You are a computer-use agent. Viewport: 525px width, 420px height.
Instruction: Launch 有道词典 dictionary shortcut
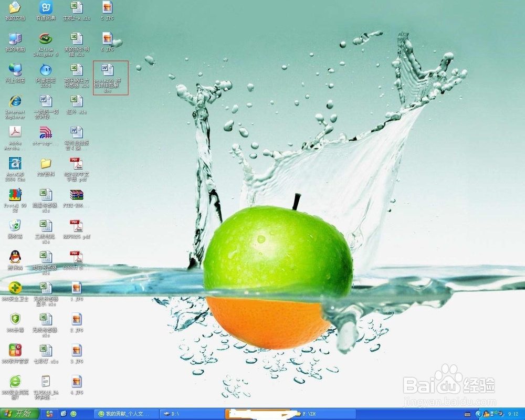(46, 12)
